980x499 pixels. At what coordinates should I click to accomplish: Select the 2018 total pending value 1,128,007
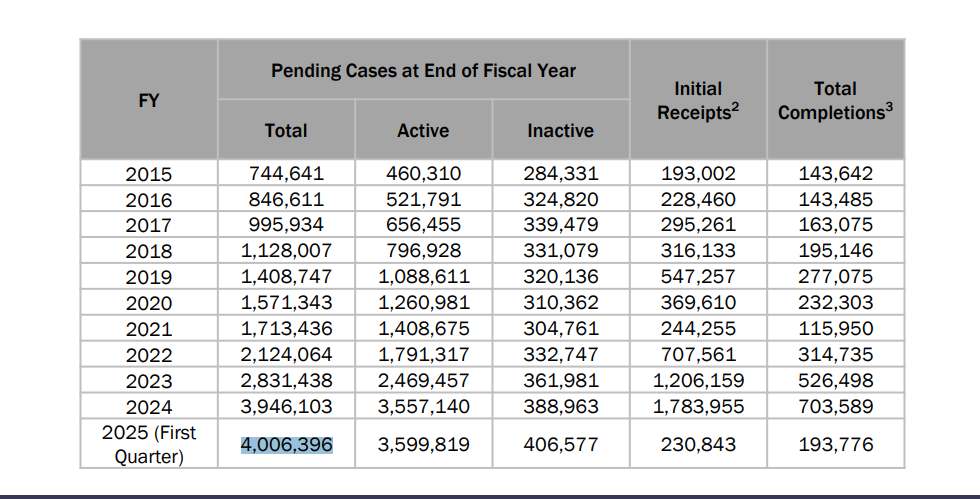point(286,251)
